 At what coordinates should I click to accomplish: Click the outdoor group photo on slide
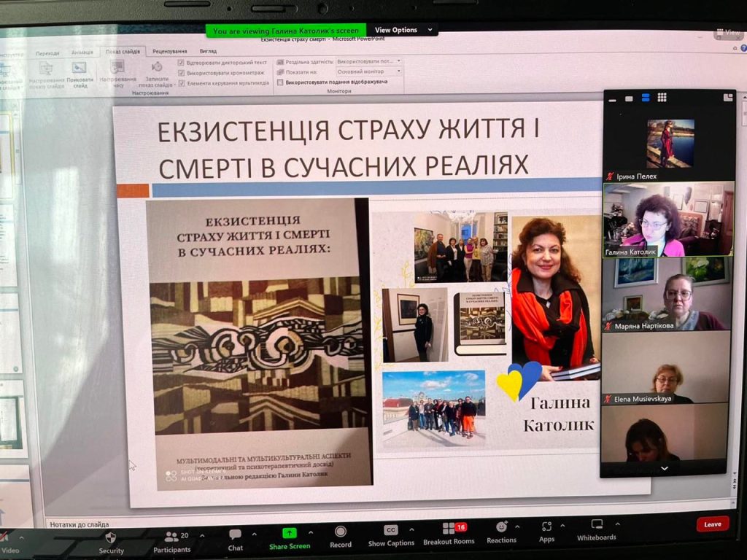click(433, 408)
